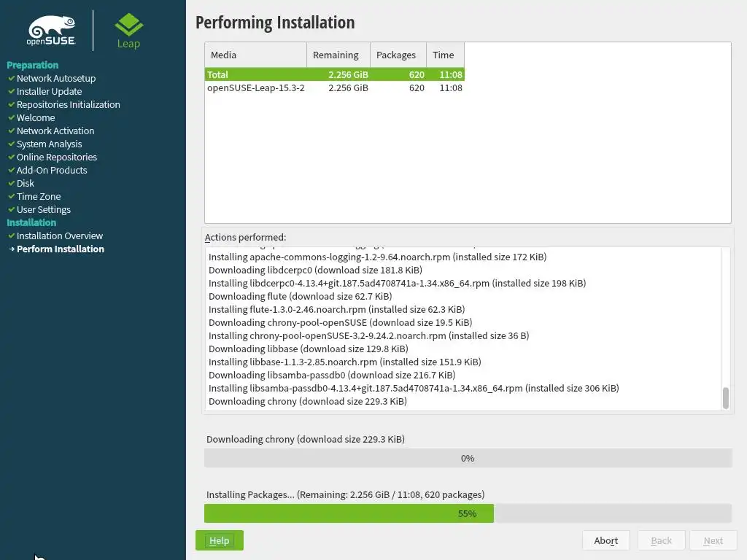This screenshot has height=560, width=747.
Task: Click System Analysis step label
Action: 49,144
